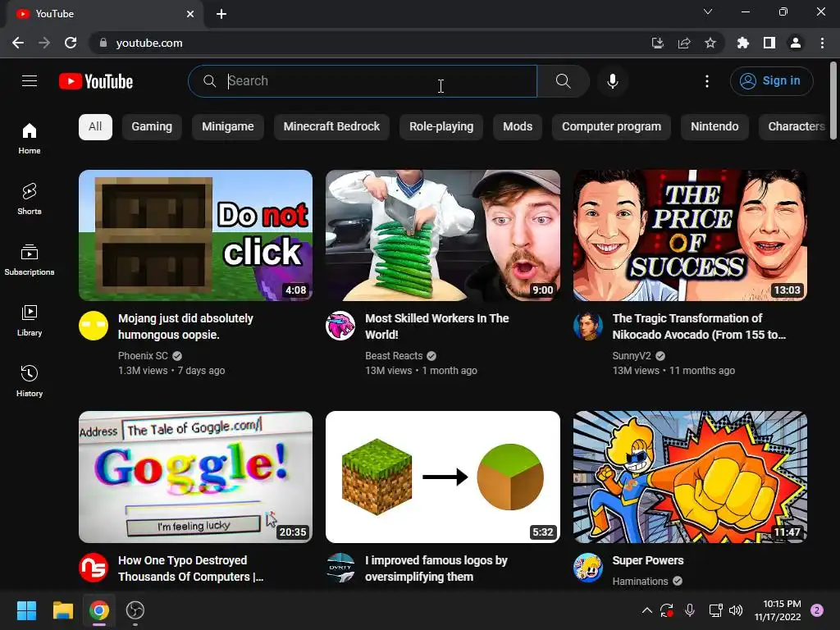Select the All filter chip
The height and width of the screenshot is (630, 840).
point(95,127)
